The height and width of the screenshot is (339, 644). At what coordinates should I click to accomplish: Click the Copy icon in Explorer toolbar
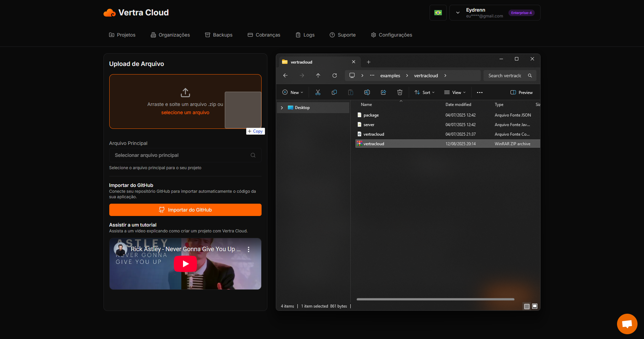point(334,92)
